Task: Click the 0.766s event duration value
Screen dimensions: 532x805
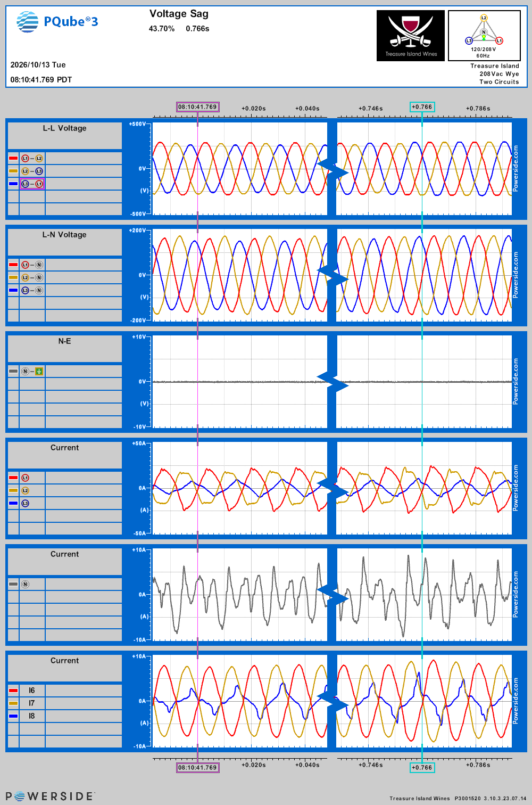Action: click(x=197, y=29)
